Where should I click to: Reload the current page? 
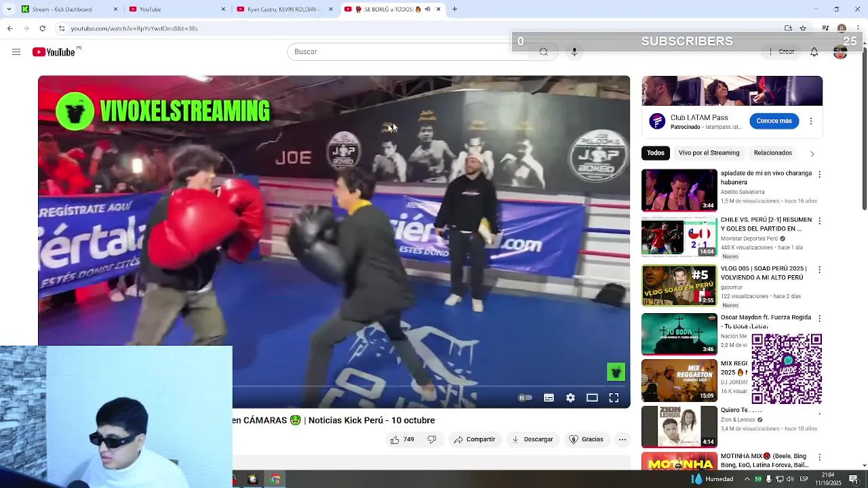[x=42, y=28]
